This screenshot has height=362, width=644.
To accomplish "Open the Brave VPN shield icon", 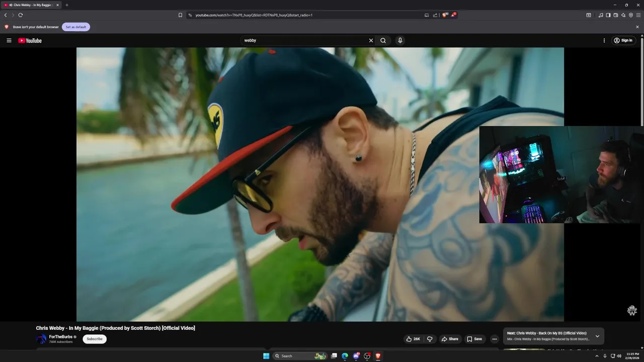I will tap(631, 15).
